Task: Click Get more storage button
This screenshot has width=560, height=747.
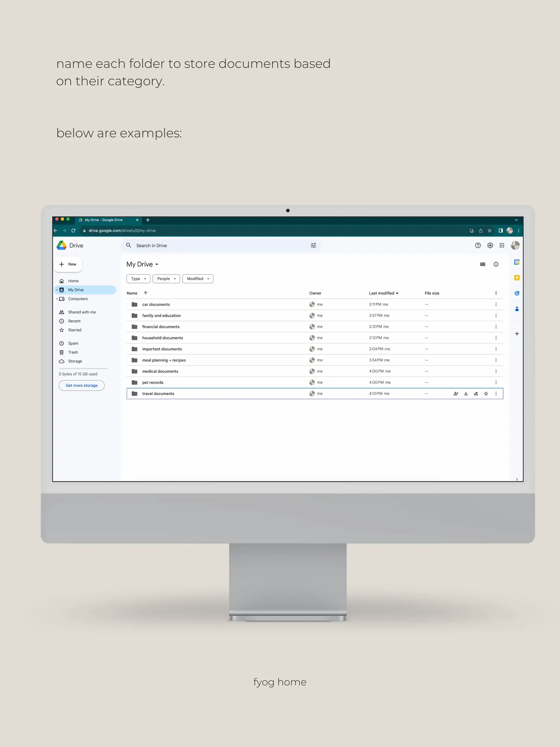Action: coord(81,385)
